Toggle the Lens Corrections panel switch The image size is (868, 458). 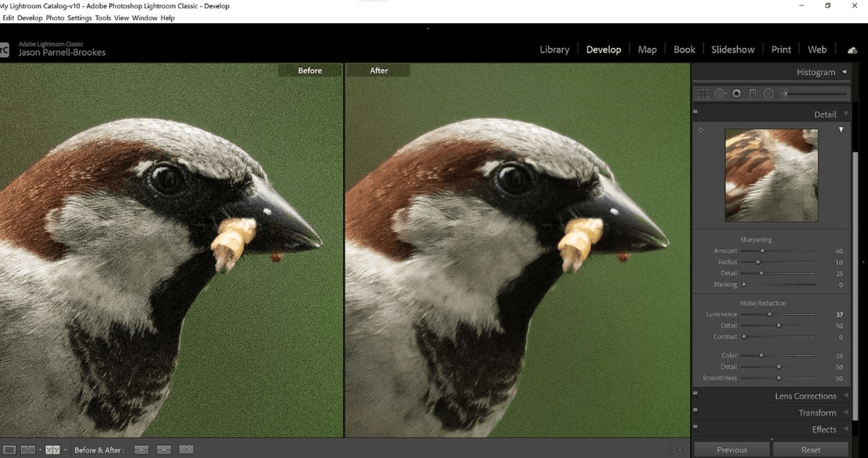[x=695, y=393]
